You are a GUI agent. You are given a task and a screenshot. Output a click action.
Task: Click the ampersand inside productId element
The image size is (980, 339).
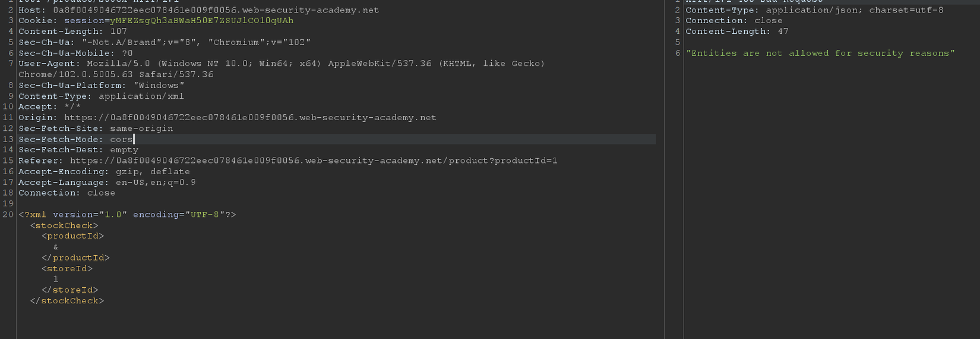coord(56,247)
